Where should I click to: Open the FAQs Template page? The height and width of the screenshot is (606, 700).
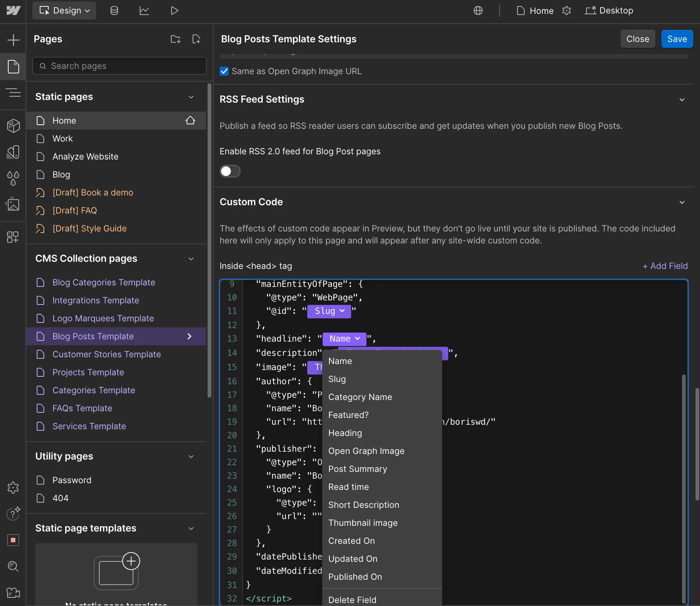click(x=116, y=408)
